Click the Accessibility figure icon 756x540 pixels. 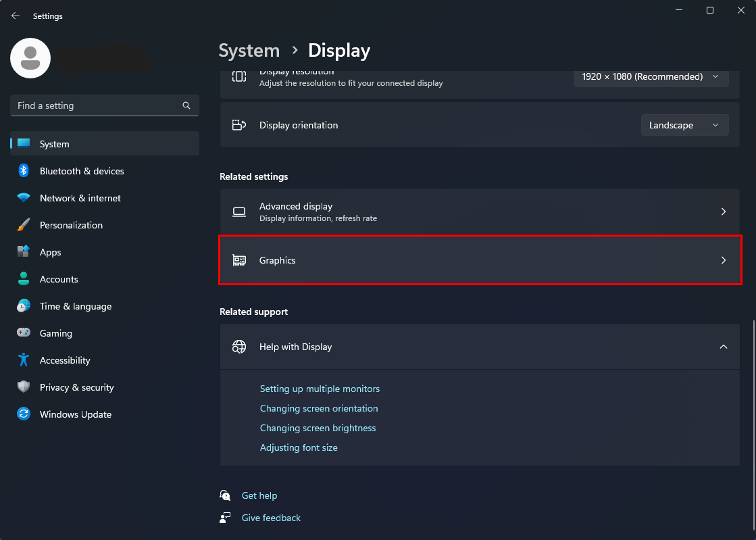24,360
